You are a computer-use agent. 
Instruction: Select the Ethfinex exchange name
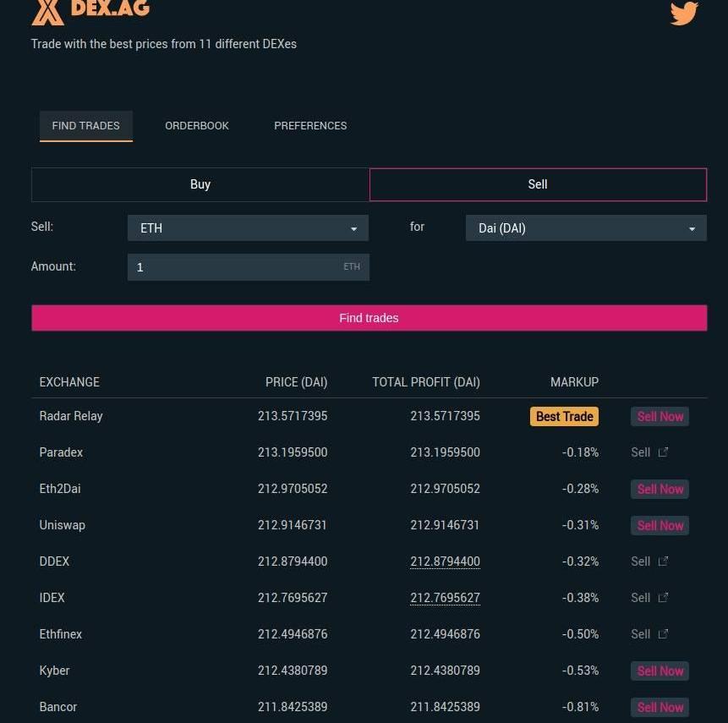pyautogui.click(x=61, y=634)
